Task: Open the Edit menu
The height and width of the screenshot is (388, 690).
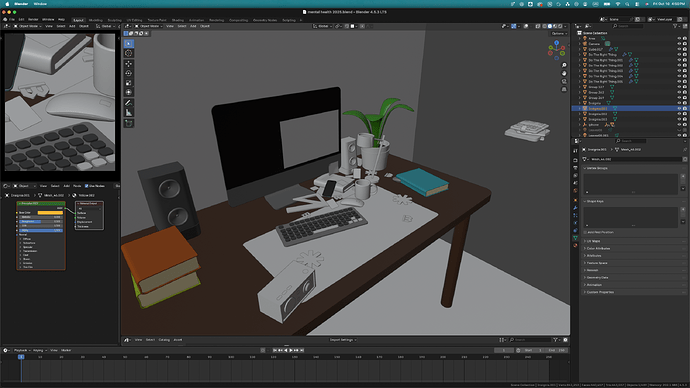Action: pos(21,20)
